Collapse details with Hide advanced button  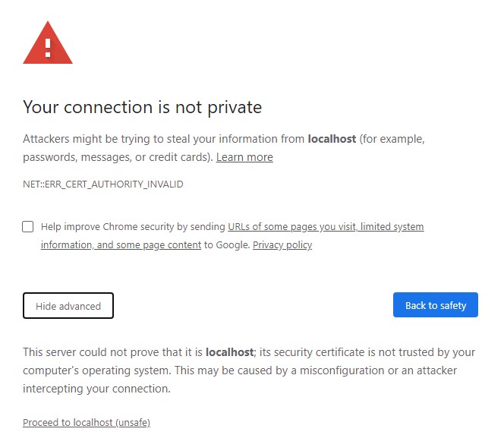coord(68,306)
